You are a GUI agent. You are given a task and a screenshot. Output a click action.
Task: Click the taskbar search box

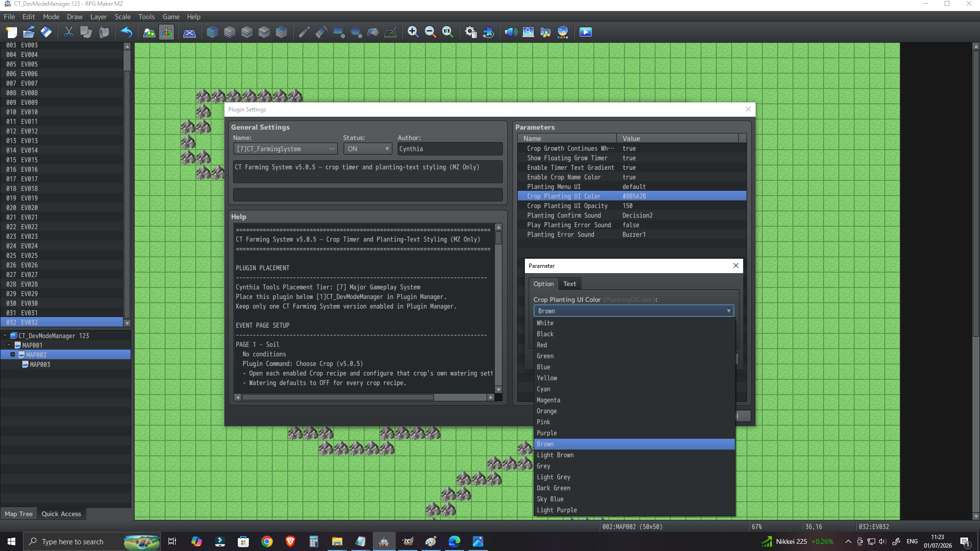pos(91,541)
